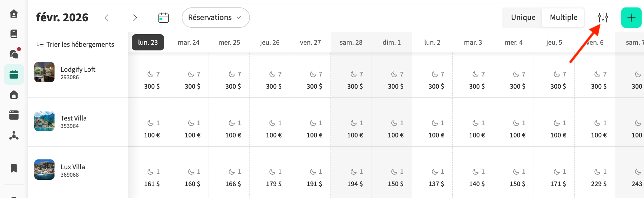Select the lun. 23 date header

(x=148, y=42)
